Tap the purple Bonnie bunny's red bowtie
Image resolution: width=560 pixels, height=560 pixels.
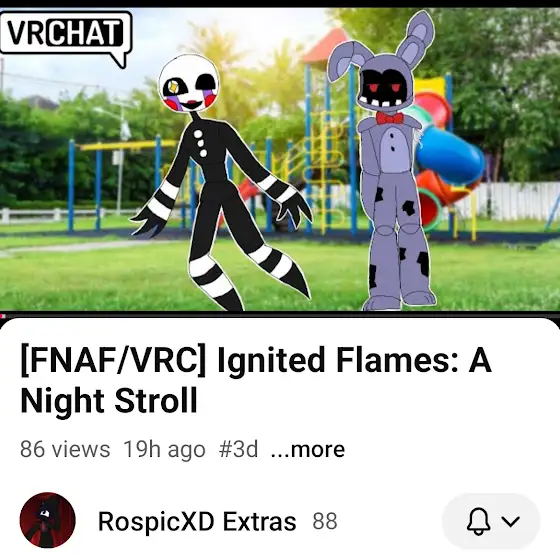389,118
